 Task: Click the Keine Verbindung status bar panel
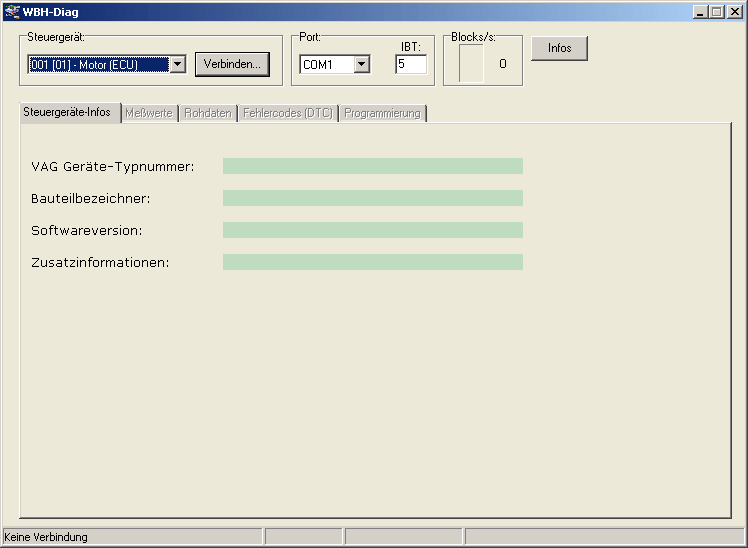(x=132, y=537)
